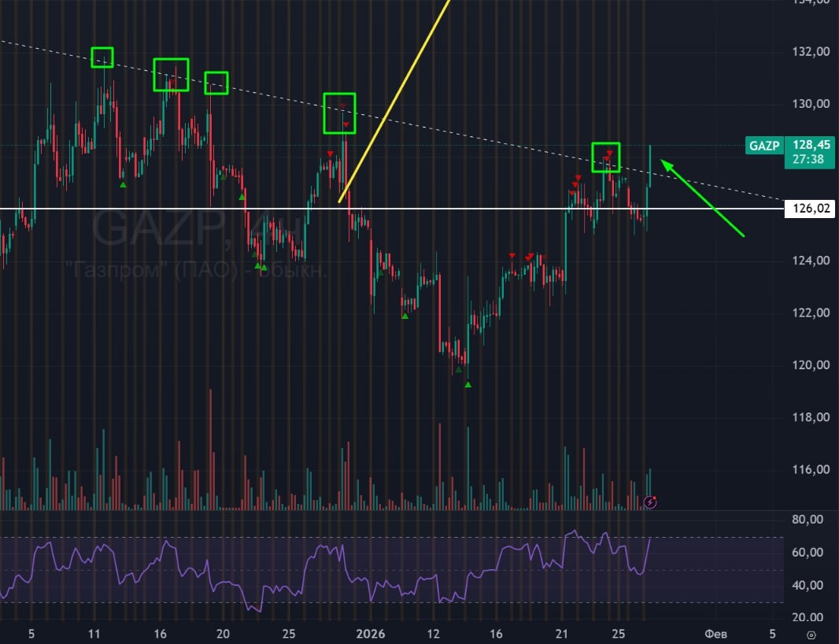
Task: Select the 128,45 current price label
Action: [x=811, y=145]
